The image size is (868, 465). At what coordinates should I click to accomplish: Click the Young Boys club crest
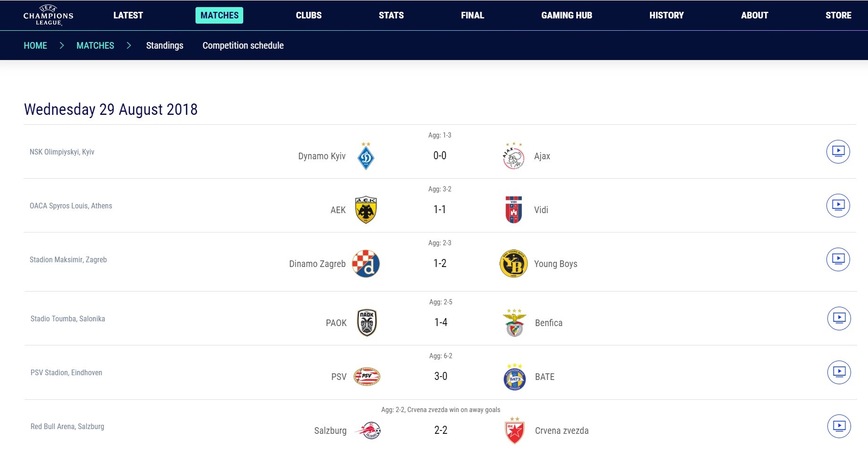(x=513, y=264)
